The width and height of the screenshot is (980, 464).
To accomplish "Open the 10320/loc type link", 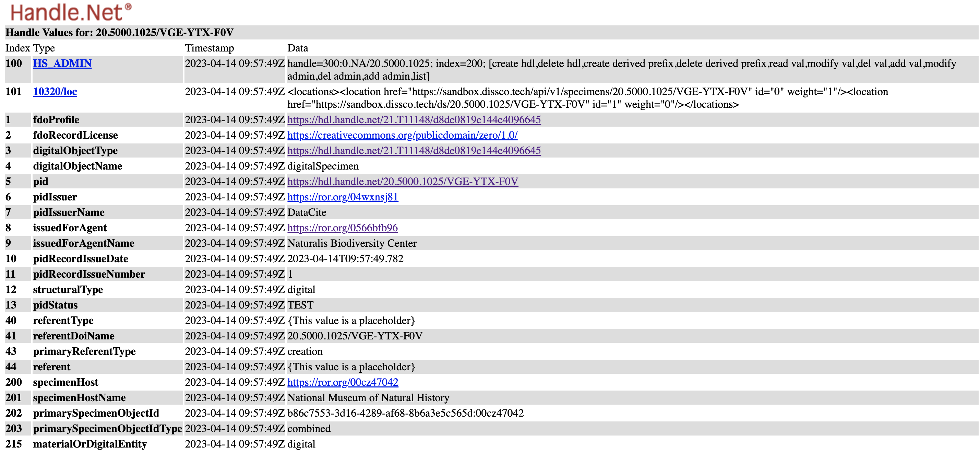I will (x=55, y=91).
